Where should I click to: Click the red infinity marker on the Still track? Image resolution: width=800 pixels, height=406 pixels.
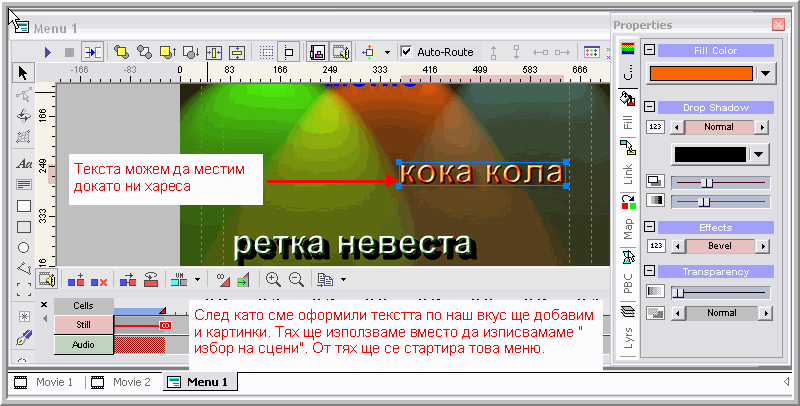[x=165, y=325]
